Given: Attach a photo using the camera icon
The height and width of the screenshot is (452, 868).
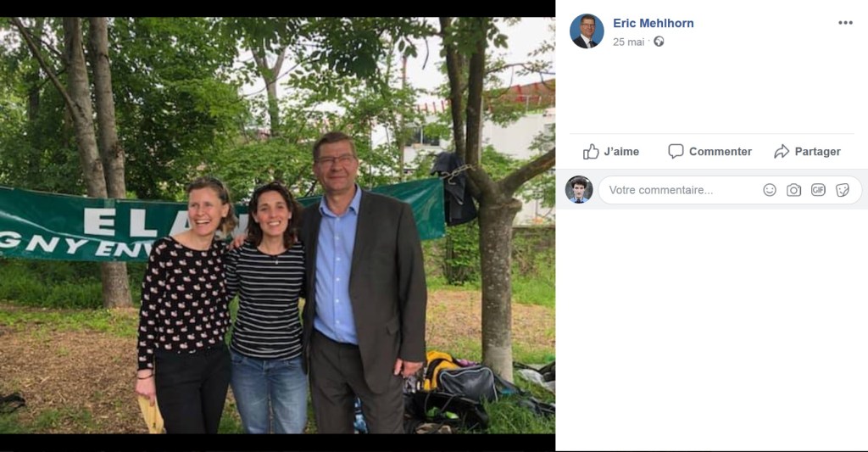Looking at the screenshot, I should click(x=793, y=190).
